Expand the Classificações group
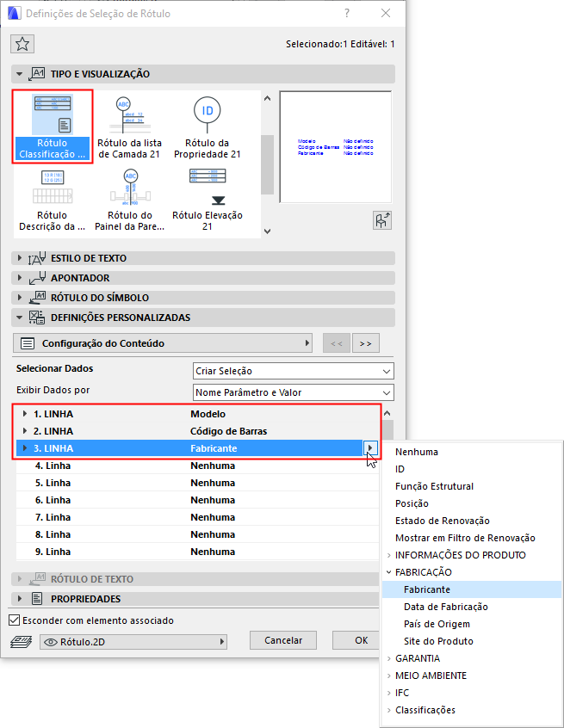The width and height of the screenshot is (564, 728). pyautogui.click(x=389, y=709)
